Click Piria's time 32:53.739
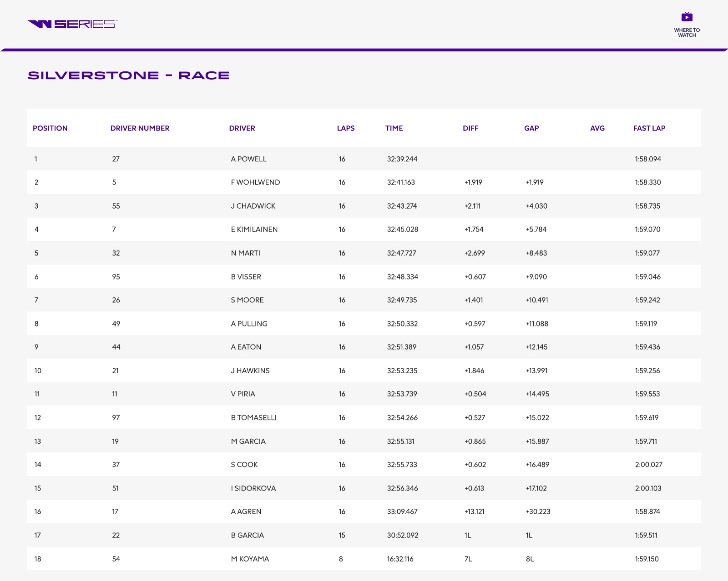The height and width of the screenshot is (581, 728). 402,394
